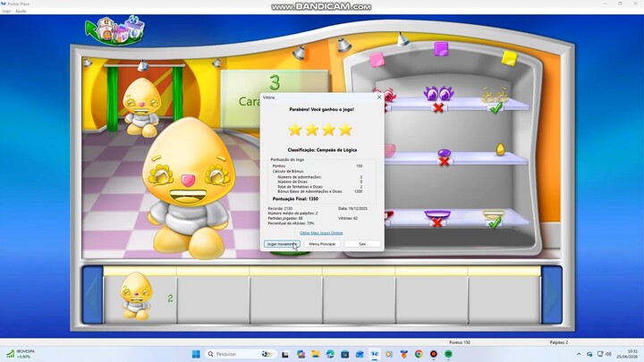Open the Obter Mais Jogos Online link

coord(321,233)
